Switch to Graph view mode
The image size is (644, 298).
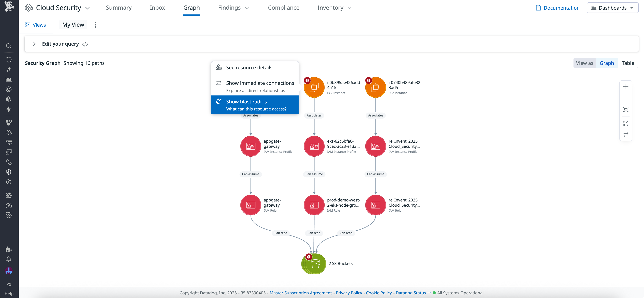(x=606, y=63)
